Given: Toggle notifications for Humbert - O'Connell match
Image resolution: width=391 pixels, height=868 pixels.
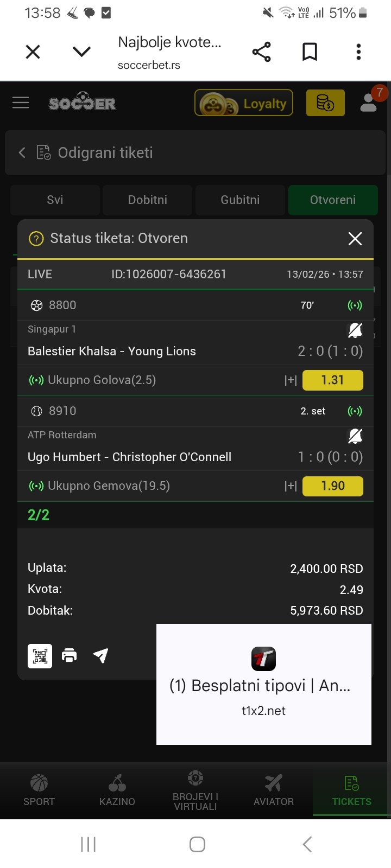Looking at the screenshot, I should [355, 436].
